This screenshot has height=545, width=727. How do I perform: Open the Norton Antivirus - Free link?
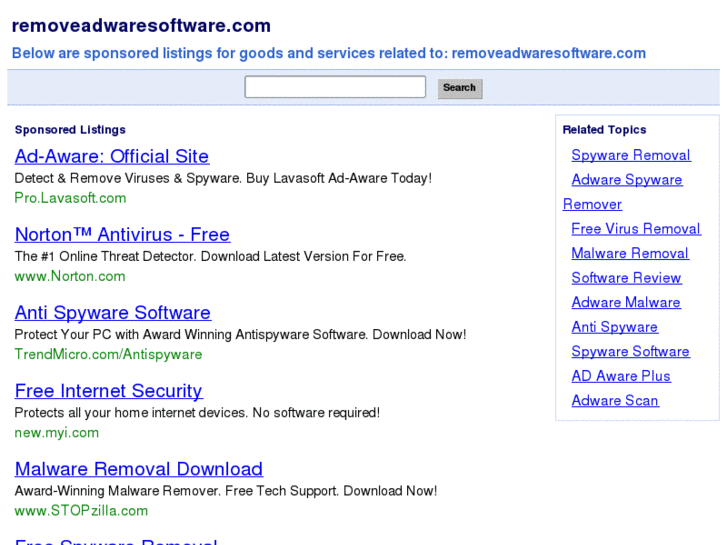tap(122, 235)
